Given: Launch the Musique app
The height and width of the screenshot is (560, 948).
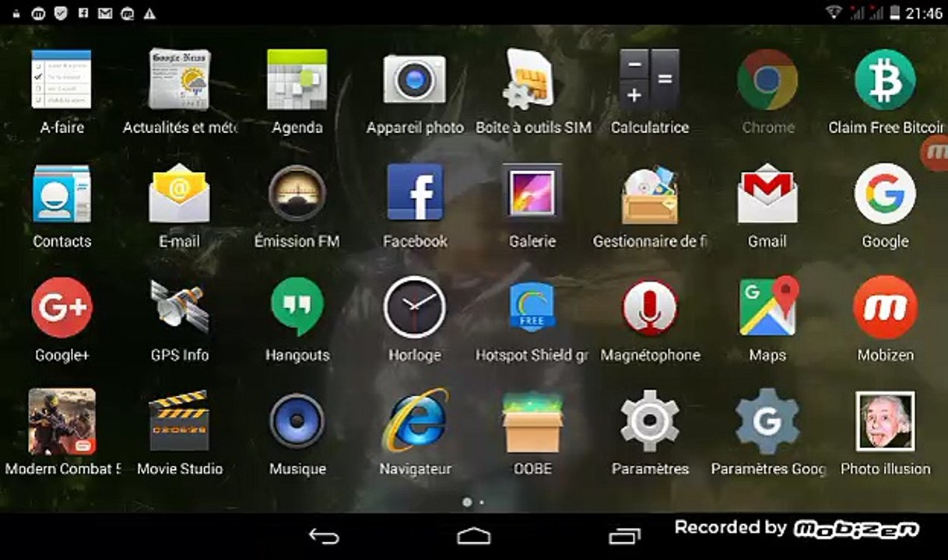Looking at the screenshot, I should 297,422.
